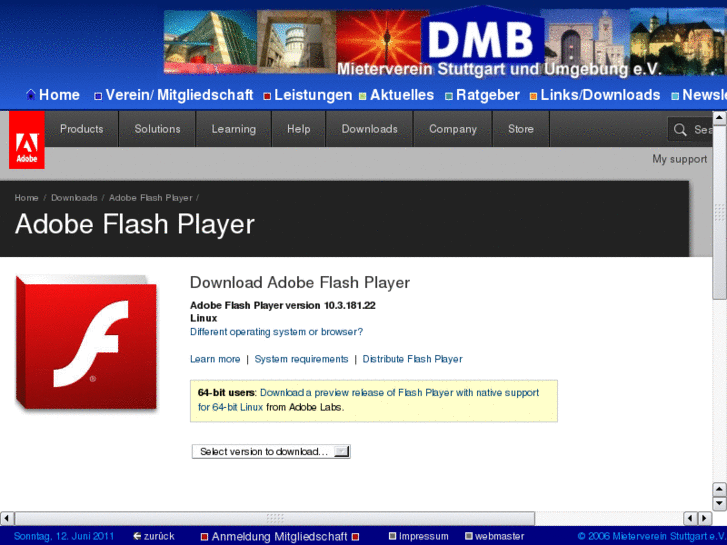Open the Leistungen menu item
The height and width of the screenshot is (545, 727).
tap(313, 95)
